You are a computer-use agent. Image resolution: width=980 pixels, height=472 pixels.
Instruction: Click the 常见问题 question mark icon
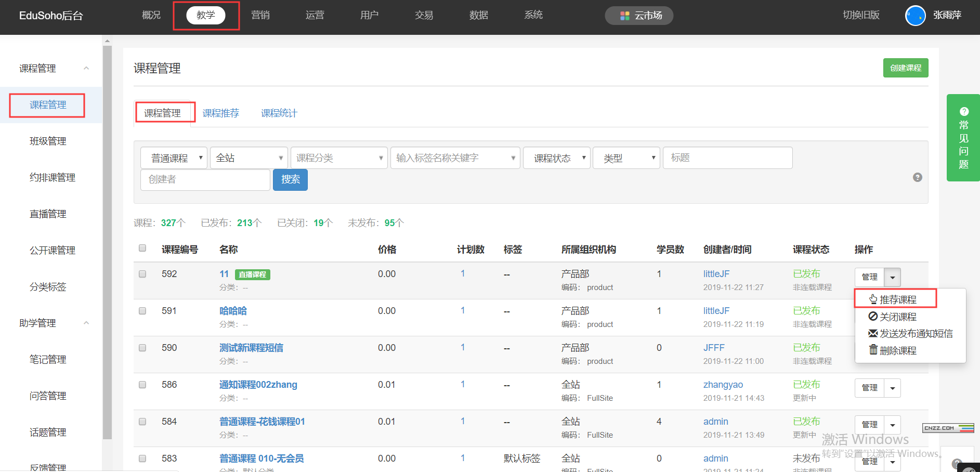click(964, 111)
